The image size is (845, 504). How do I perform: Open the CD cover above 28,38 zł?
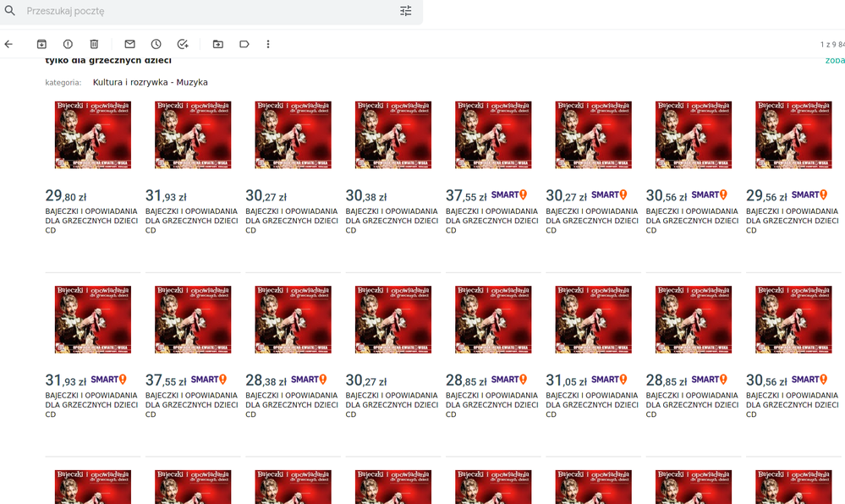tap(294, 320)
